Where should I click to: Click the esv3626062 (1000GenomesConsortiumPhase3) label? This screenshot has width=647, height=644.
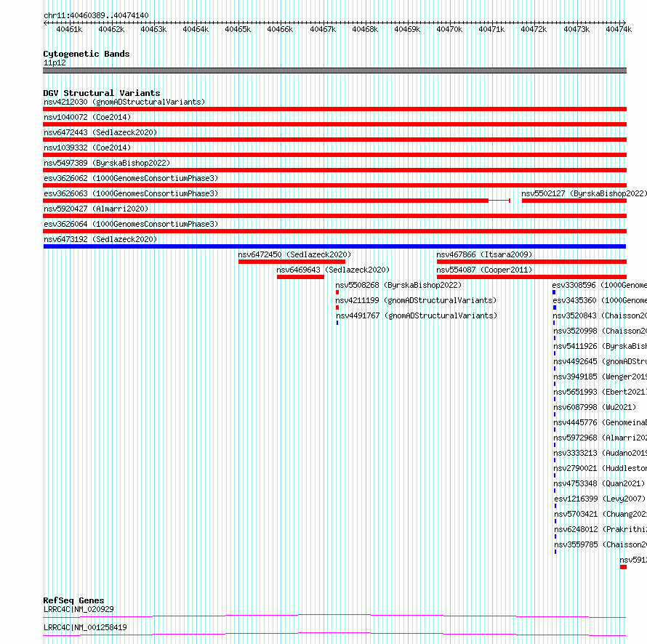[131, 178]
